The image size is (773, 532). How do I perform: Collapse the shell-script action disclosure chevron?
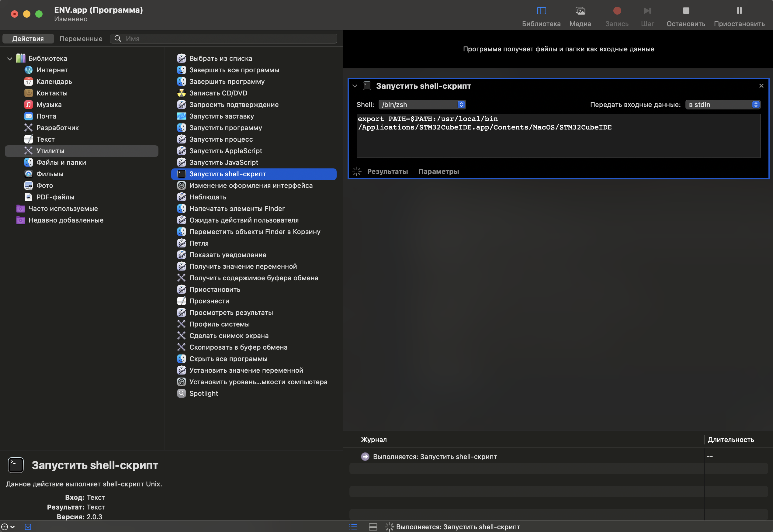[355, 86]
